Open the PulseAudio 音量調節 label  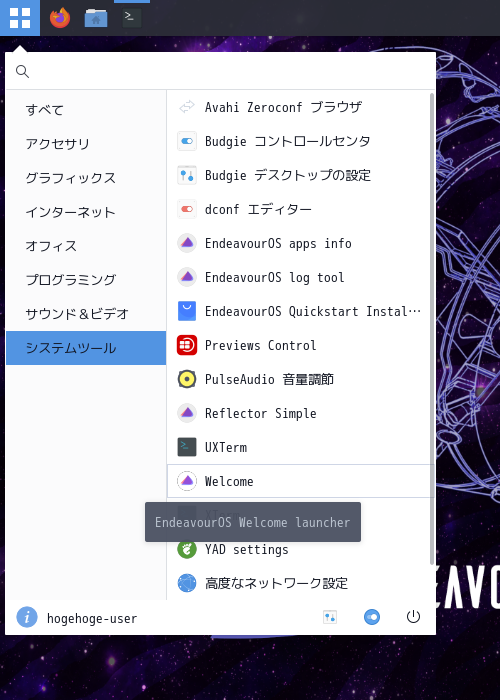coord(269,379)
